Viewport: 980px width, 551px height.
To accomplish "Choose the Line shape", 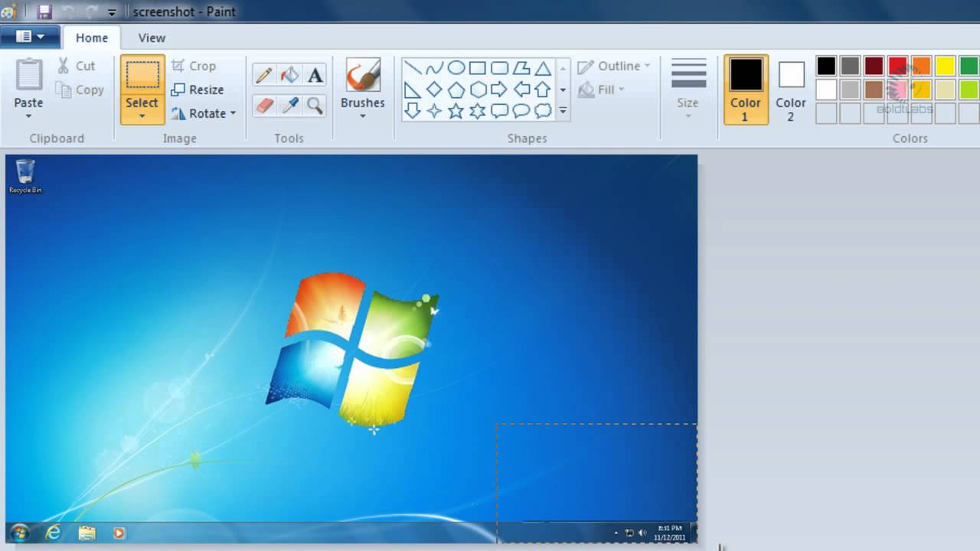I will tap(412, 68).
